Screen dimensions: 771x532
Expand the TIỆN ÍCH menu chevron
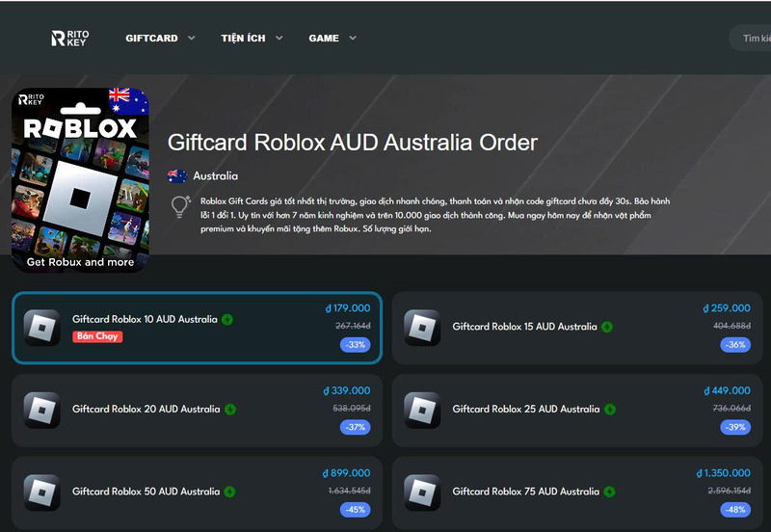point(279,38)
